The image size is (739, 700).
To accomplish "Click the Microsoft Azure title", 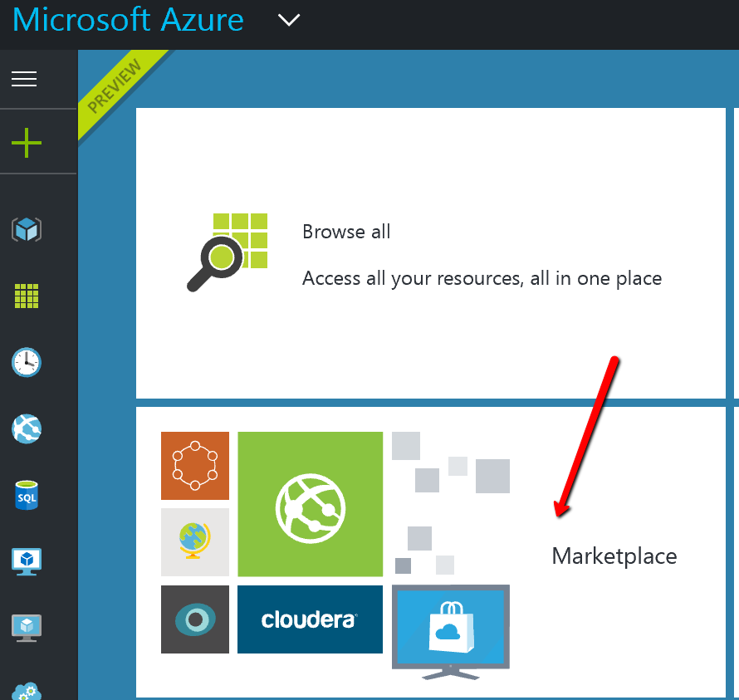I will point(129,20).
